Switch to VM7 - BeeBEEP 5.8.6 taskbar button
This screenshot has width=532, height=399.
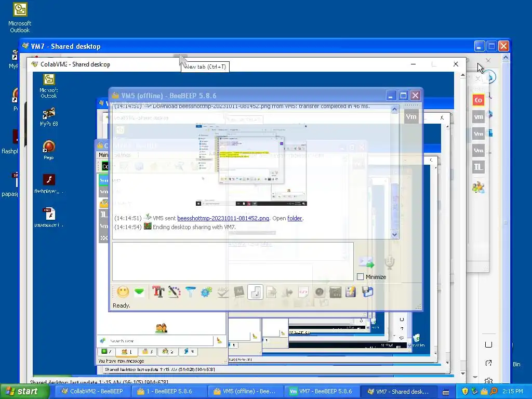point(321,391)
